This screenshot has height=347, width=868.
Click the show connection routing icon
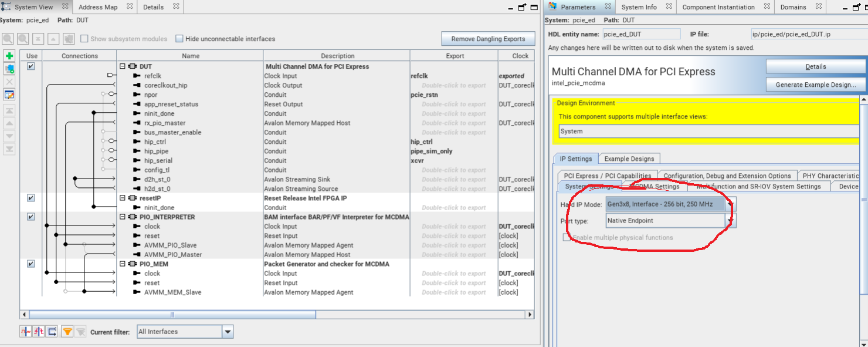pyautogui.click(x=51, y=331)
